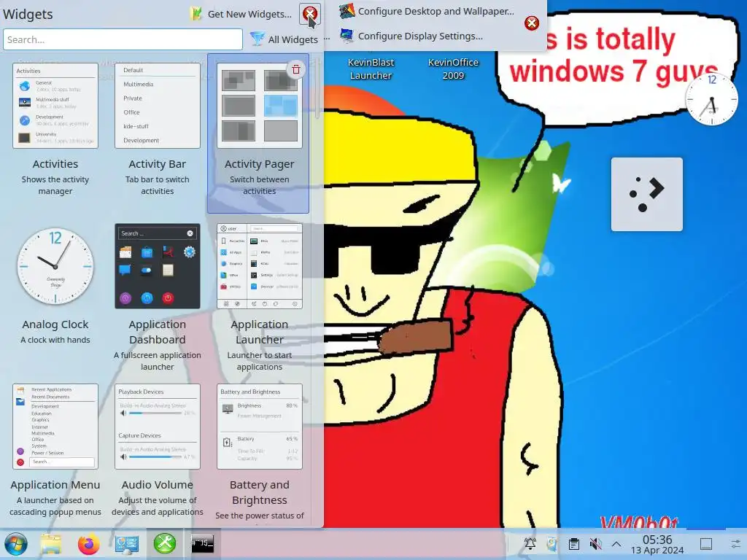Click the 'Tab bar to switch activities' description

(158, 185)
